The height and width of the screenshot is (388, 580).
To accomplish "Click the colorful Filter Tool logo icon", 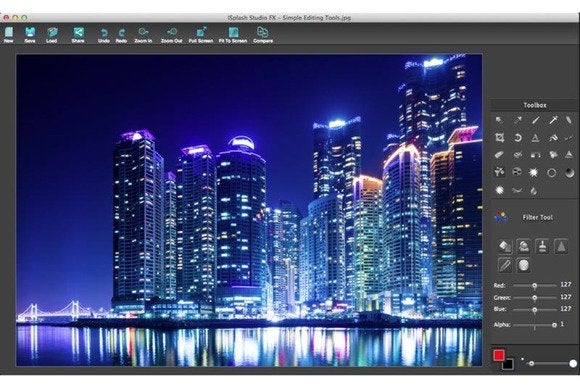I will (x=501, y=217).
